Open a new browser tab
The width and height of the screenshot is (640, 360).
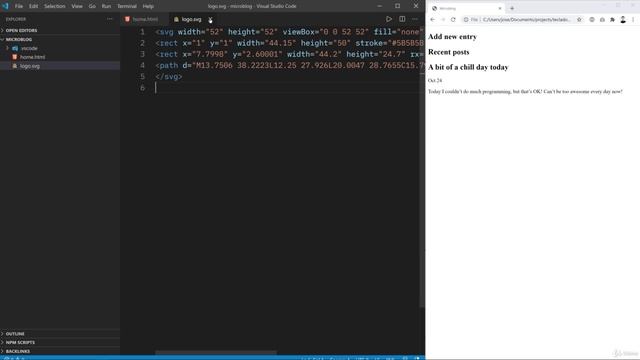[512, 8]
